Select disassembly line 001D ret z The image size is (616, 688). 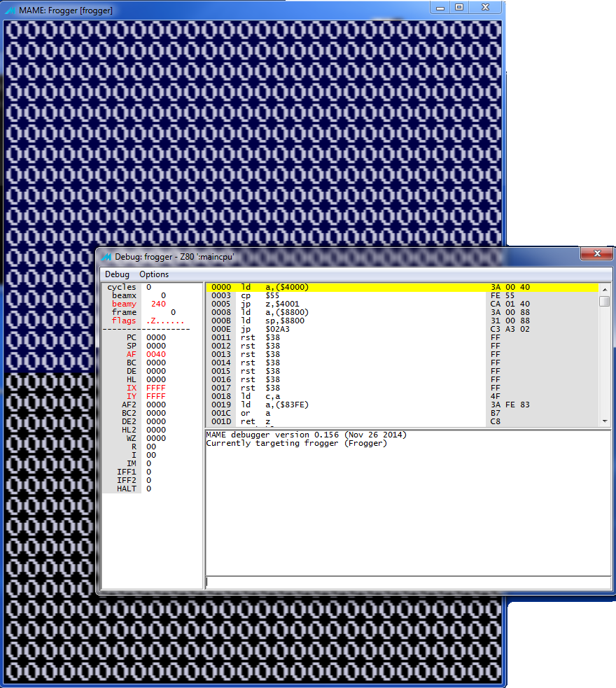click(402, 421)
